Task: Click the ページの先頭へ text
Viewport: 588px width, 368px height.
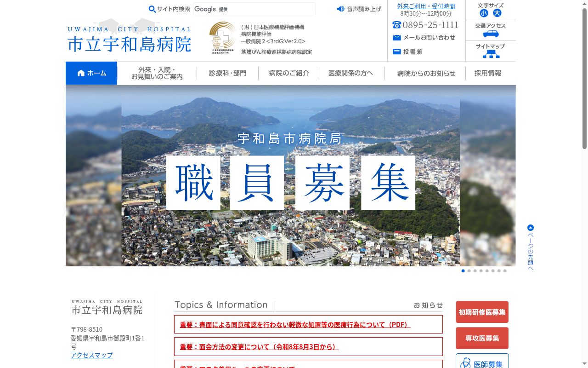Action: tap(531, 252)
